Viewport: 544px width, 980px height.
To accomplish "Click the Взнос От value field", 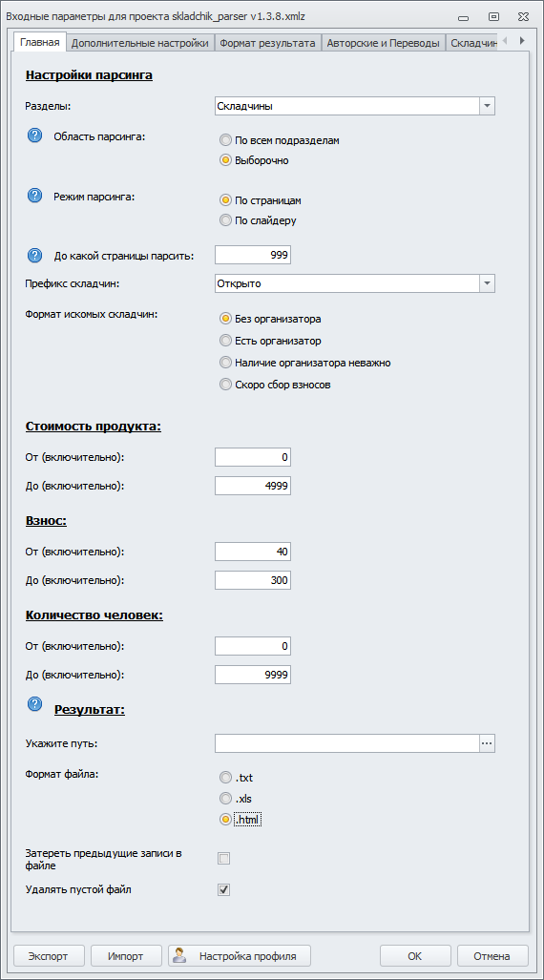I will pyautogui.click(x=253, y=552).
